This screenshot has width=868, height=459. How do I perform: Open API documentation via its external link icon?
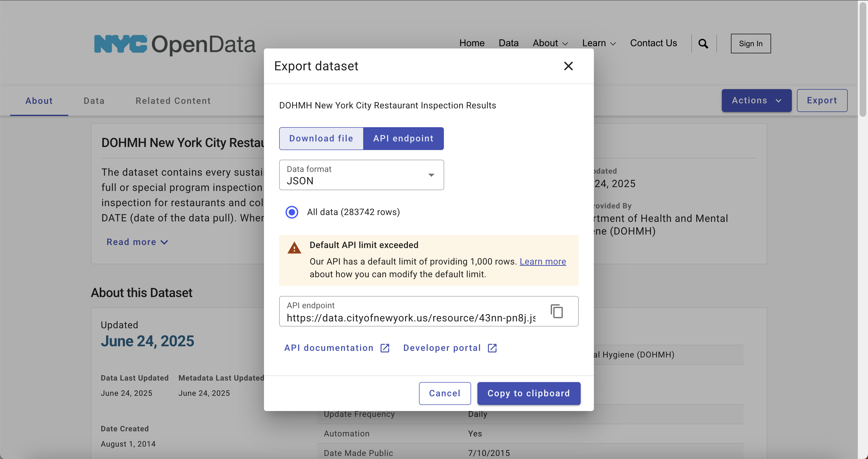tap(385, 348)
